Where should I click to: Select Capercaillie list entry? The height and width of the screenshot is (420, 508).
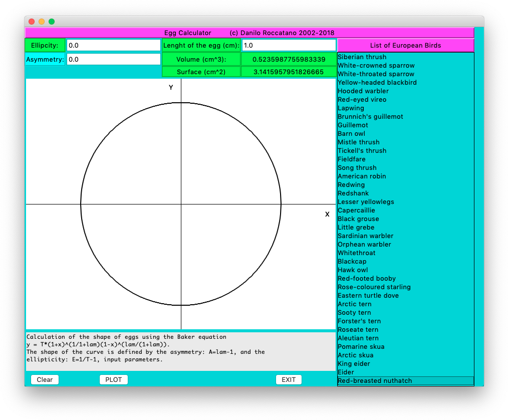coord(356,211)
